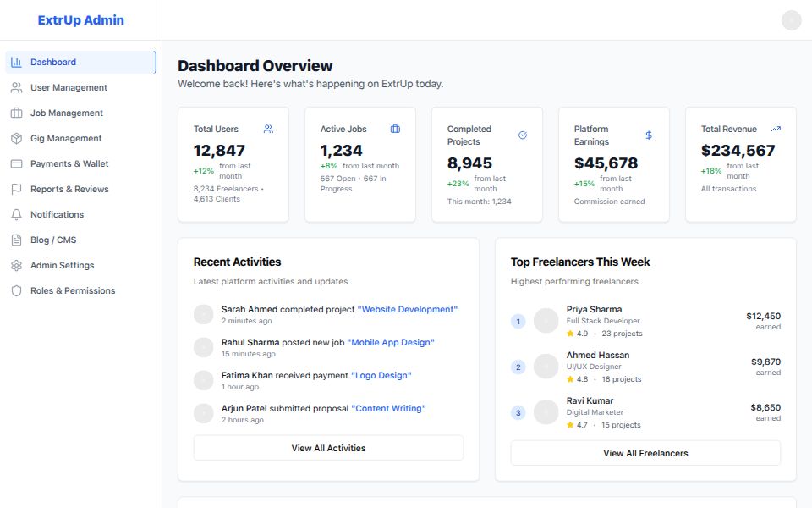
Task: Open Admin Settings from sidebar
Action: tap(81, 265)
